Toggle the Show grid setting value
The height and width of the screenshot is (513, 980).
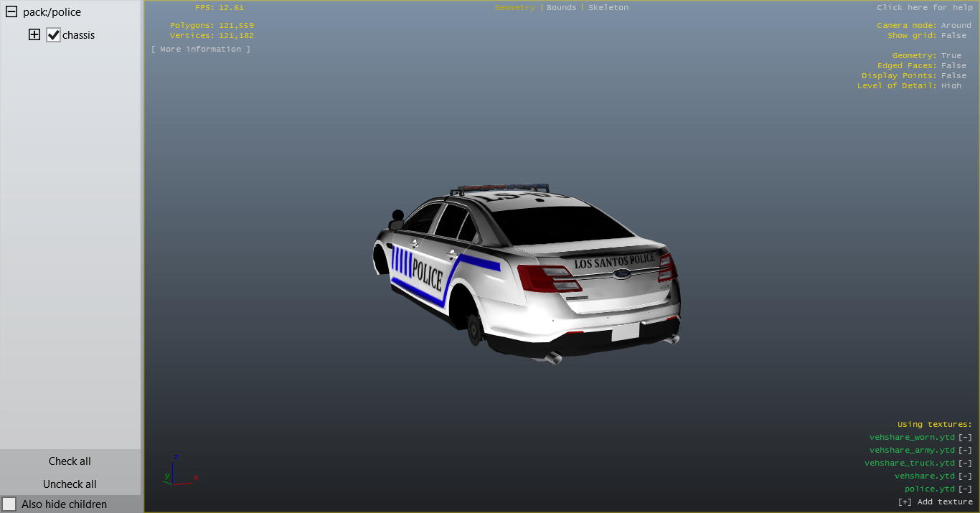tap(953, 36)
